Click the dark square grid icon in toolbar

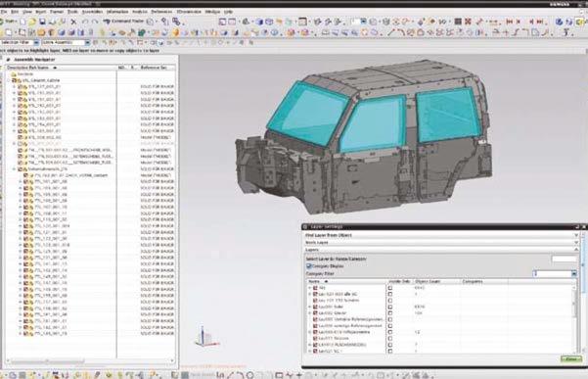(x=458, y=22)
